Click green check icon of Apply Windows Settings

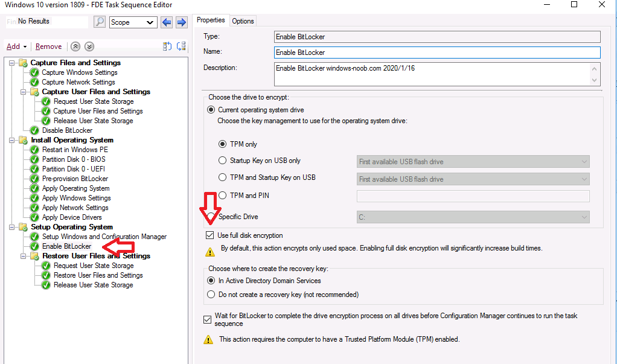(x=34, y=198)
